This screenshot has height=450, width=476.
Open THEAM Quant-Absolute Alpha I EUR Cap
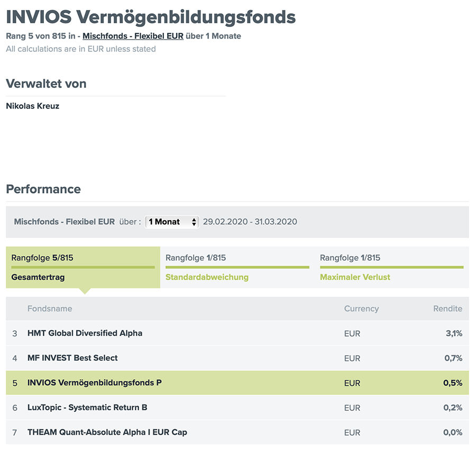click(107, 433)
